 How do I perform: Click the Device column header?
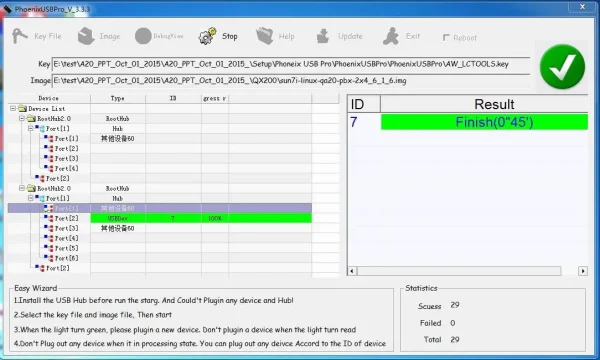(49, 98)
